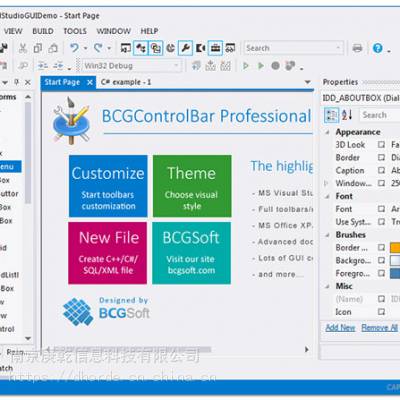Click the decrease indent icon

[58, 66]
